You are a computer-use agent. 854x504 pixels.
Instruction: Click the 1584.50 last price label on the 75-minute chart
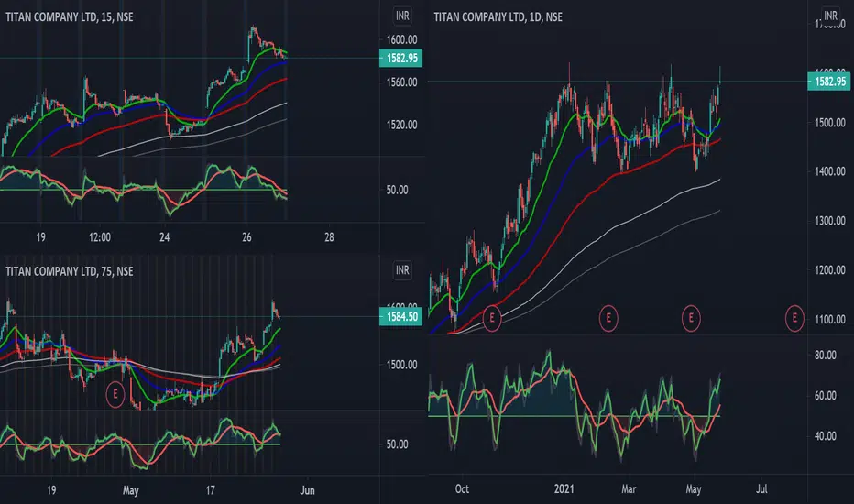[400, 316]
